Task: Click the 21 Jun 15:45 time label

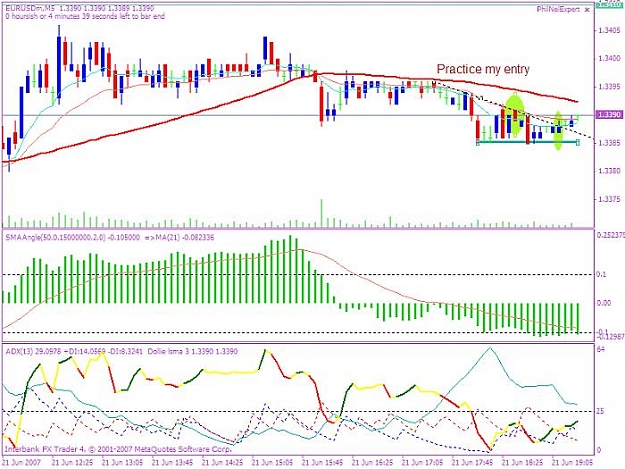Action: [322, 463]
